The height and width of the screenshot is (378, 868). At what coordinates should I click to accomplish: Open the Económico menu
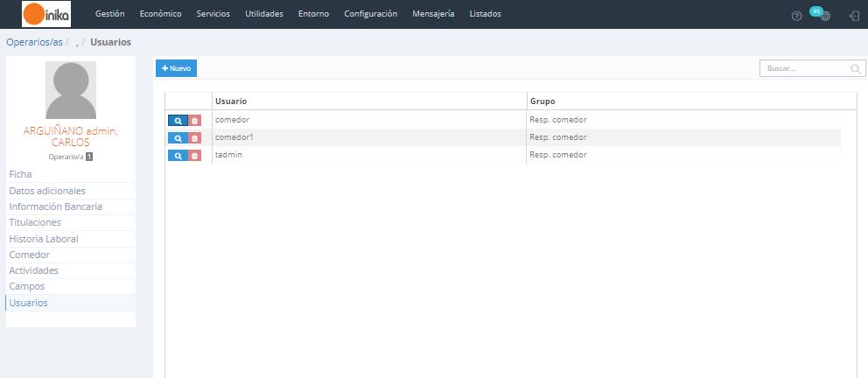coord(160,14)
